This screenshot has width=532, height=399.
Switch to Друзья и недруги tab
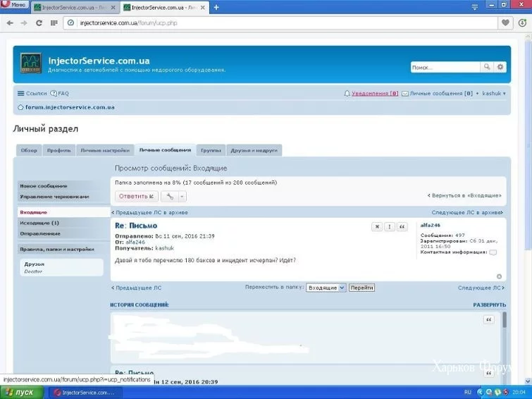point(254,150)
